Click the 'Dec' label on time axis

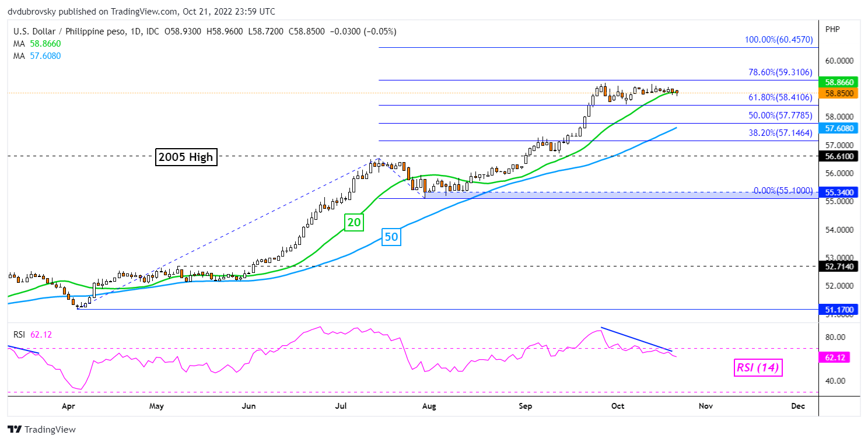click(798, 406)
